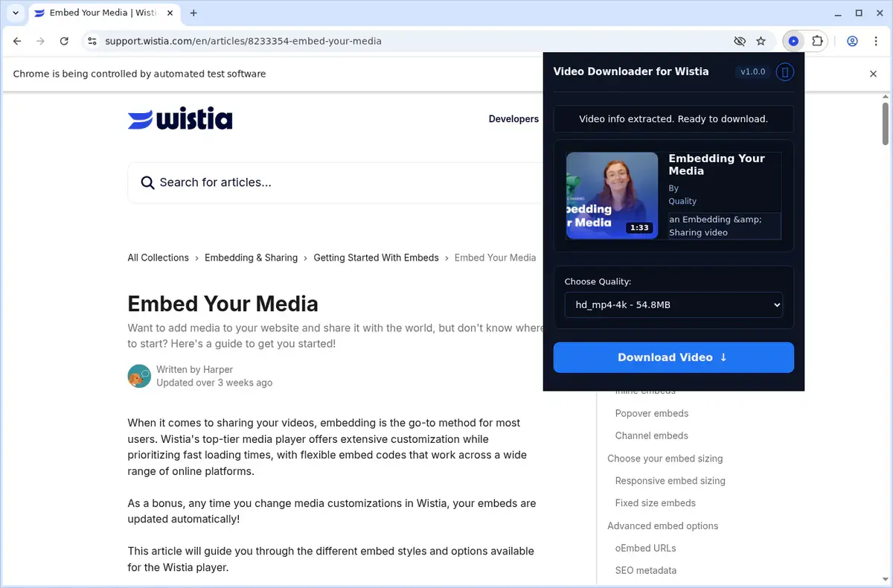Open the tab search chevron
893x588 pixels.
point(16,13)
